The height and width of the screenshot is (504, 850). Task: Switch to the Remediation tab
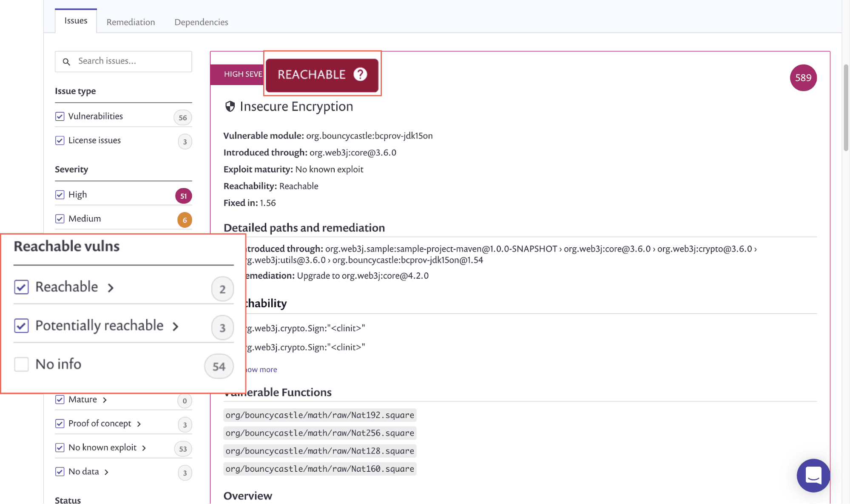pyautogui.click(x=130, y=22)
